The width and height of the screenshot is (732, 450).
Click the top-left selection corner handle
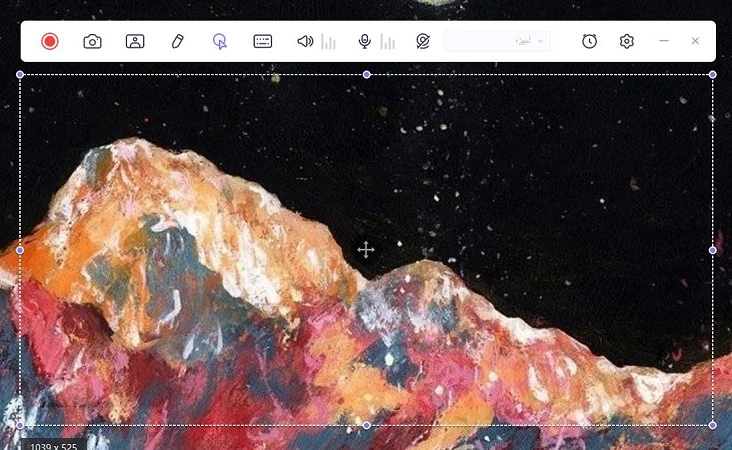pos(20,75)
